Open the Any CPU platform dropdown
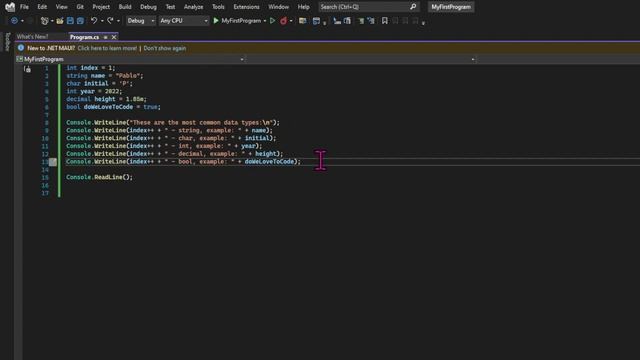Screen dimensions: 640x360 click(x=184, y=21)
